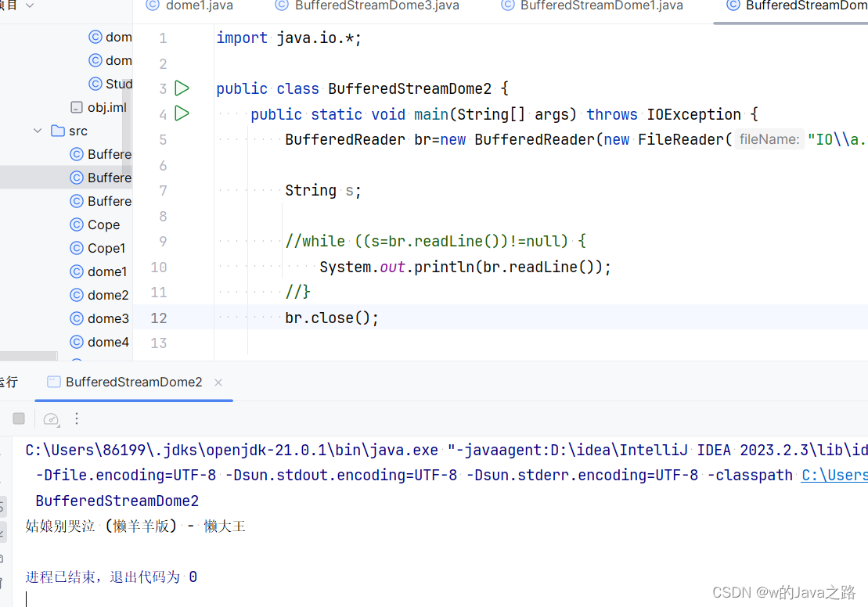The height and width of the screenshot is (607, 868).
Task: Open the 项目 view dropdown at top left
Action: point(17,5)
